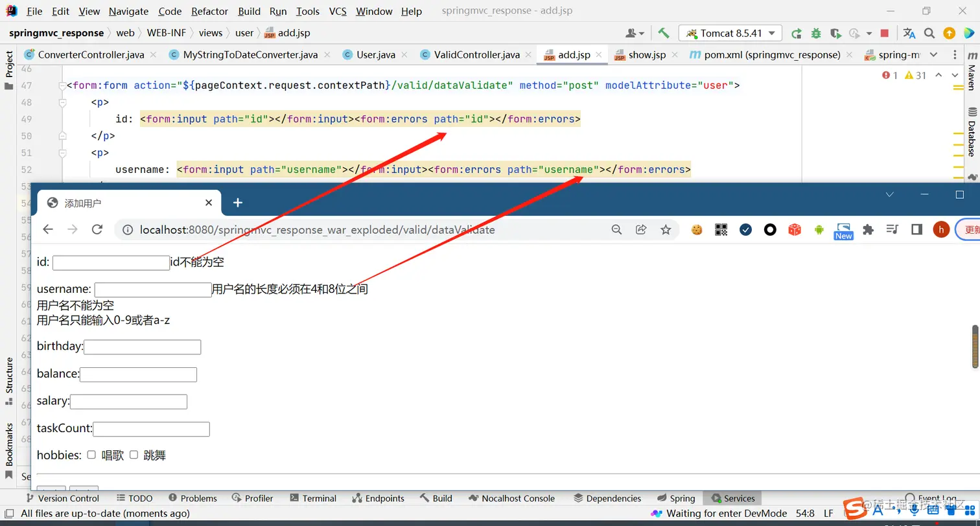The height and width of the screenshot is (526, 980).
Task: Switch to the show.jsp editor tab
Action: [x=647, y=55]
